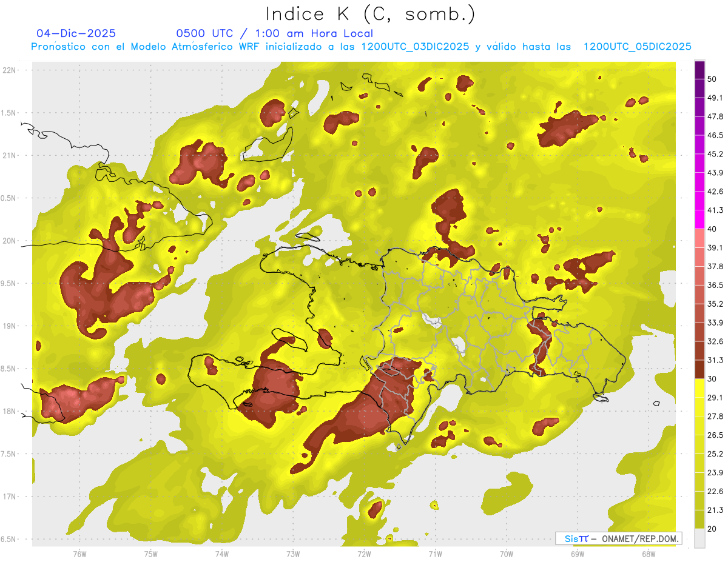
Task: Click the '68W' longitude axis label
Action: (x=649, y=554)
